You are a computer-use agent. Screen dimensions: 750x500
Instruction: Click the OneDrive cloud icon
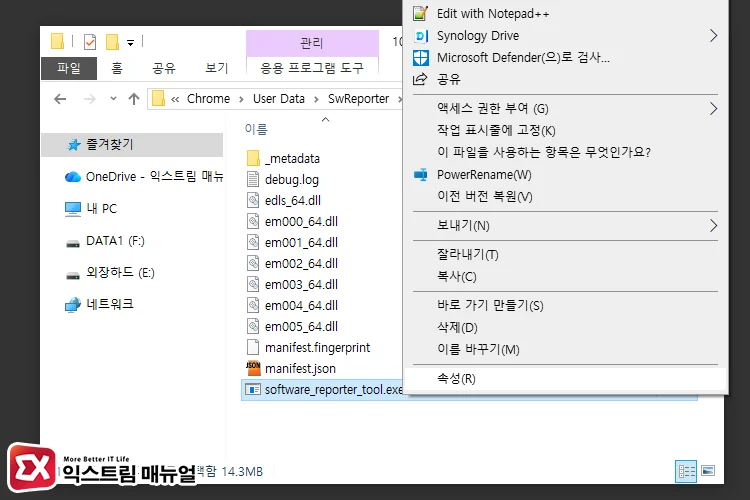click(73, 177)
